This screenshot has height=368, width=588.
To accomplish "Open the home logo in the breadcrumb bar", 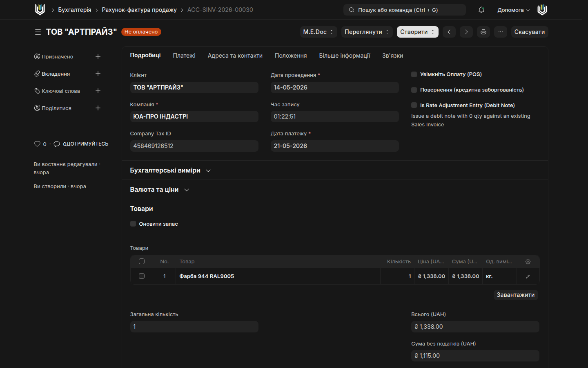I will [40, 10].
